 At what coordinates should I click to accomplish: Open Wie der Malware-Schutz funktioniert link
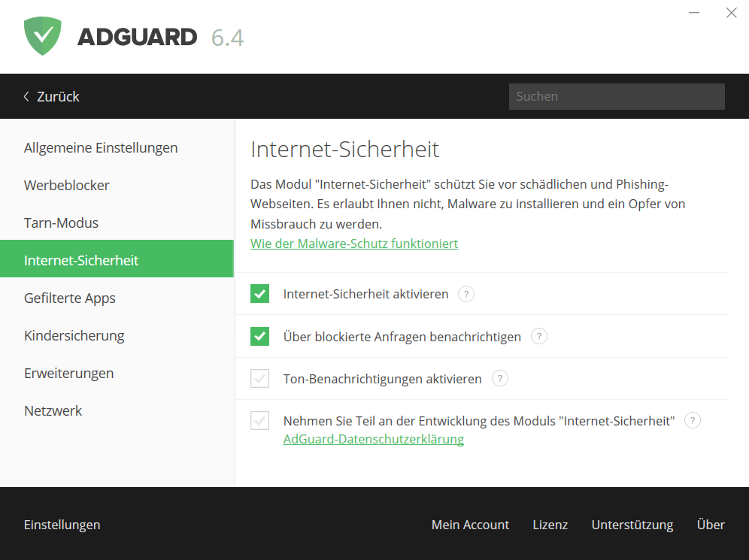coord(354,244)
